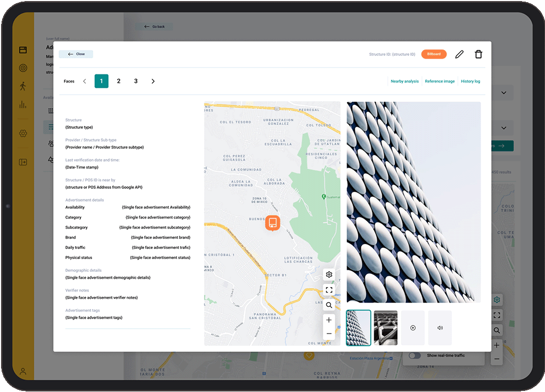The width and height of the screenshot is (545, 392).
Task: Click the search magnifier on modal map
Action: 329,305
